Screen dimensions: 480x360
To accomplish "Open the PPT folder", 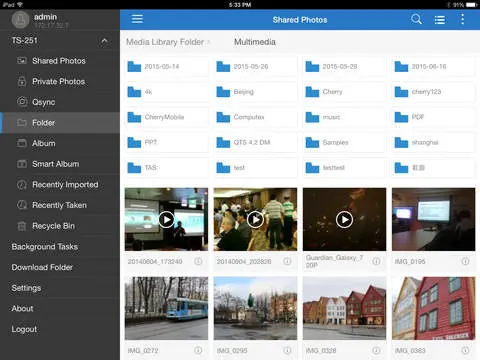I will 166,143.
